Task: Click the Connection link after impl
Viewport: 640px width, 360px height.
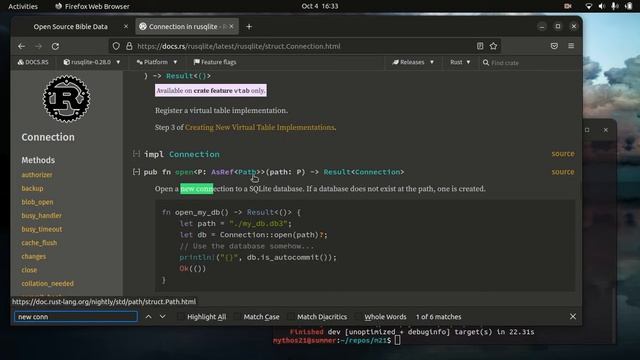Action: [194, 154]
